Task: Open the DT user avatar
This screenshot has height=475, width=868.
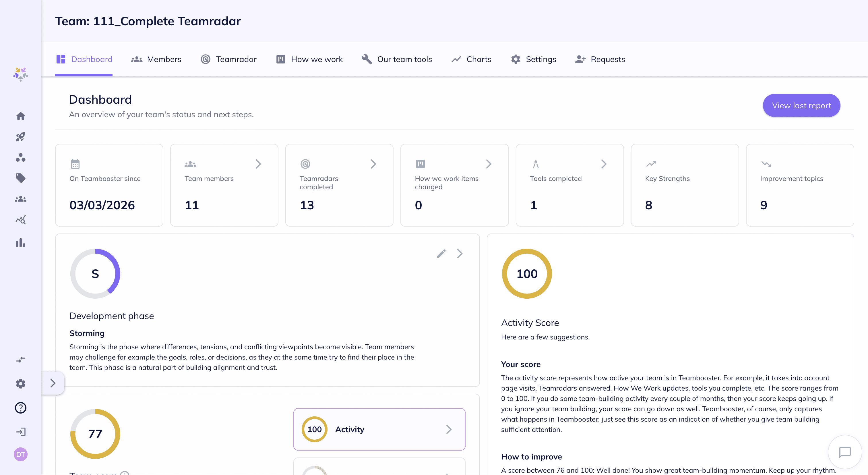Action: pos(21,454)
